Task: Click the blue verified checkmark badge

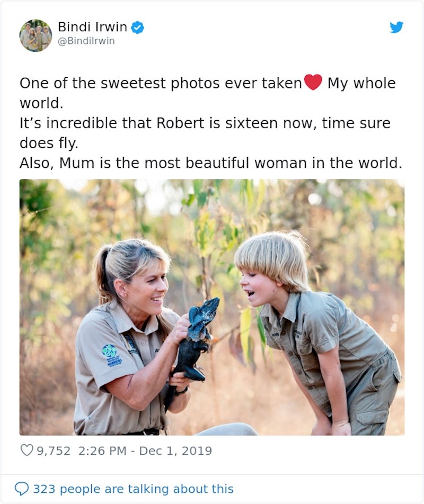Action: click(138, 27)
